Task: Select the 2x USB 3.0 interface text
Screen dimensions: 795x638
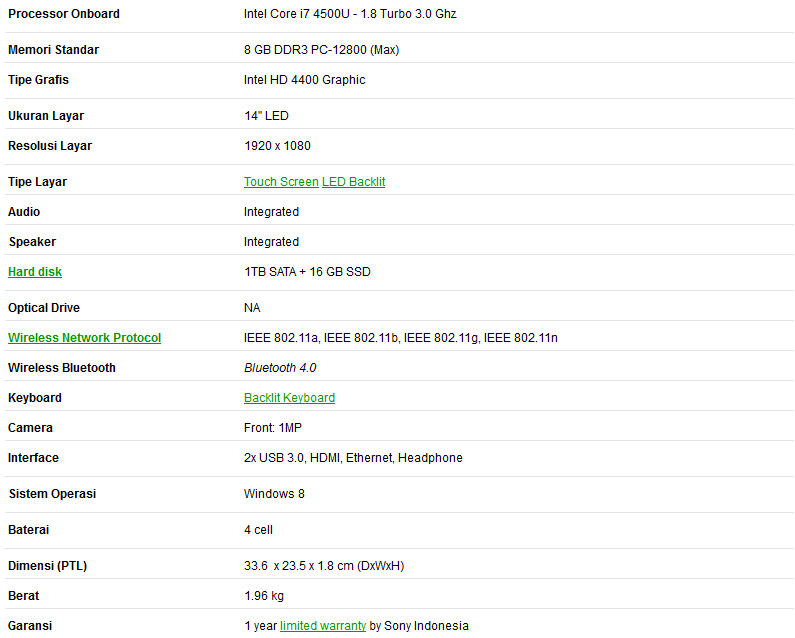Action: [x=274, y=457]
